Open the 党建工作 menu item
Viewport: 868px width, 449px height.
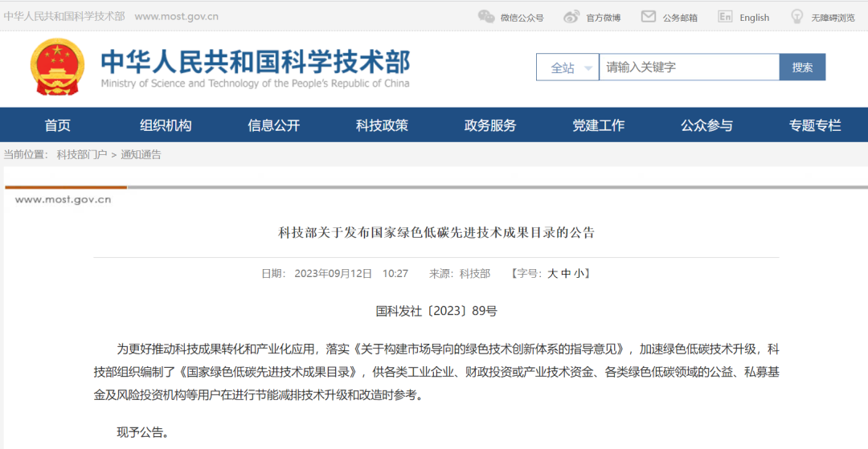tap(599, 125)
